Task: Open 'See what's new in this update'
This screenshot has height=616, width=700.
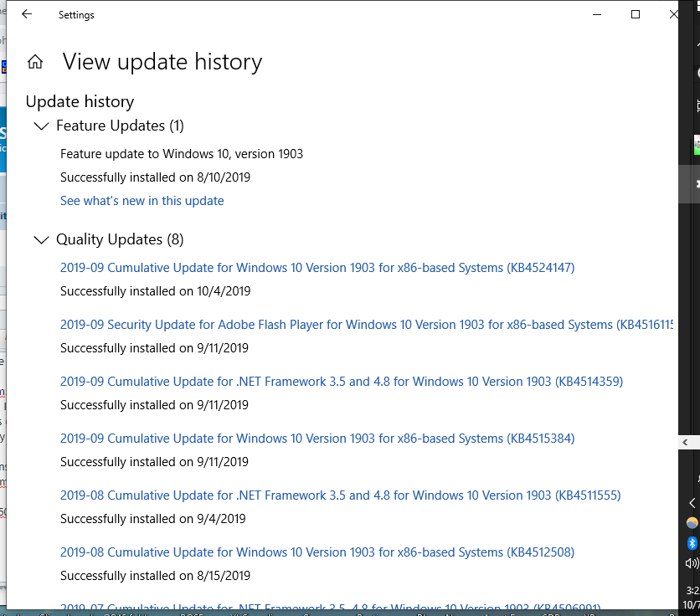Action: pos(142,201)
